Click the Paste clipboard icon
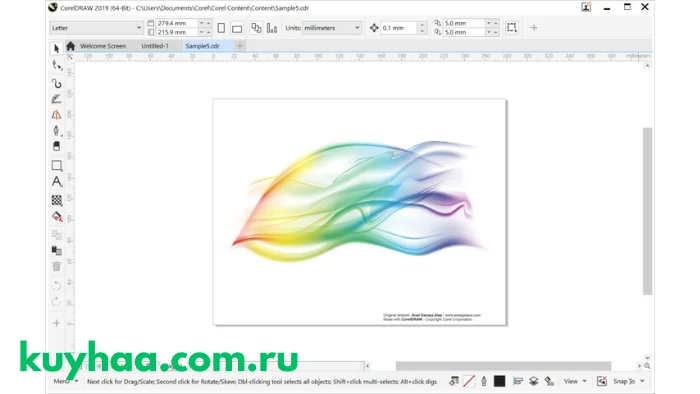The height and width of the screenshot is (394, 700). click(x=56, y=250)
